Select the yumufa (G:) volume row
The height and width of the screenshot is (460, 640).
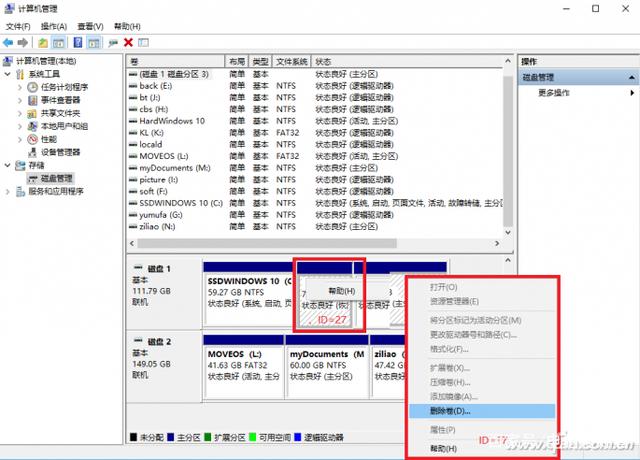pos(315,215)
